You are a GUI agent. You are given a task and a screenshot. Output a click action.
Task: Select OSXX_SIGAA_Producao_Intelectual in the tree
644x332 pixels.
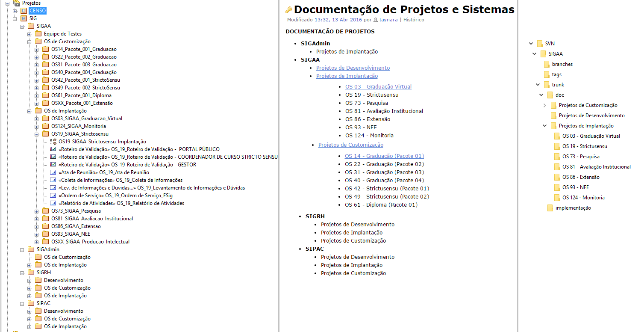pyautogui.click(x=90, y=242)
